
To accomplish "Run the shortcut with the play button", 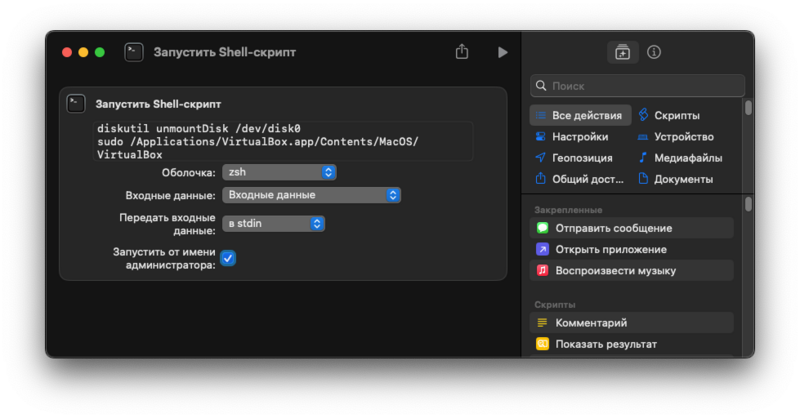I will coord(503,52).
